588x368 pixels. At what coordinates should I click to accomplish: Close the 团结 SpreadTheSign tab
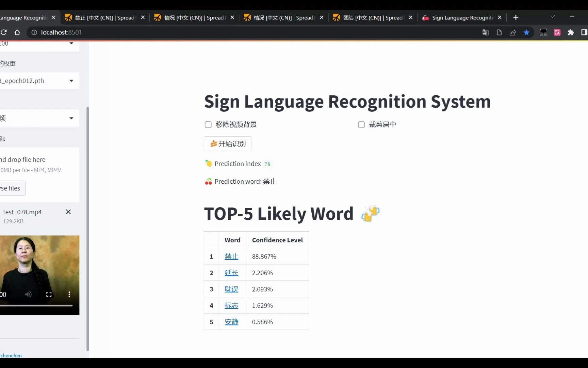411,17
